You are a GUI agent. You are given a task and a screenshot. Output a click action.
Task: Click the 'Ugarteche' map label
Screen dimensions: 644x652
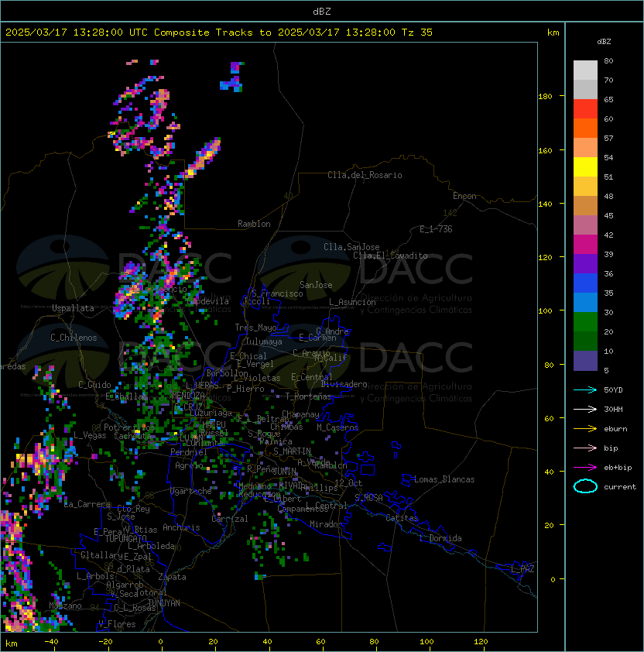coord(191,491)
